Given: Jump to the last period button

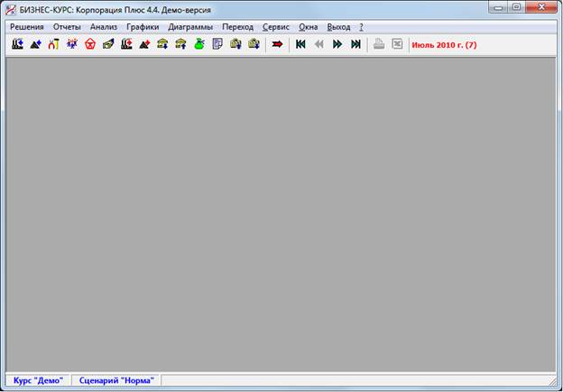Looking at the screenshot, I should coord(355,44).
